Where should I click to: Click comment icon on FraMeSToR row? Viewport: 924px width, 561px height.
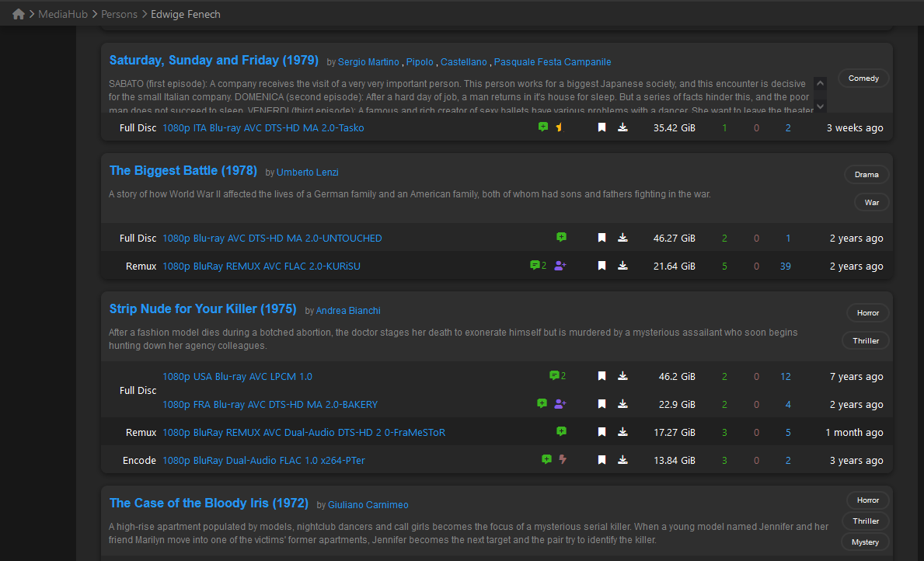pos(562,431)
